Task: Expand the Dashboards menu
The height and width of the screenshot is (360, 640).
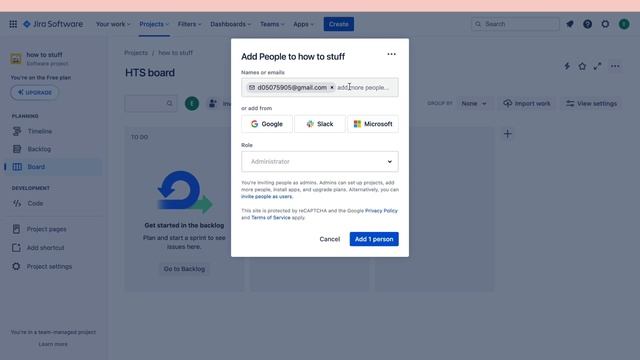Action: tap(231, 24)
